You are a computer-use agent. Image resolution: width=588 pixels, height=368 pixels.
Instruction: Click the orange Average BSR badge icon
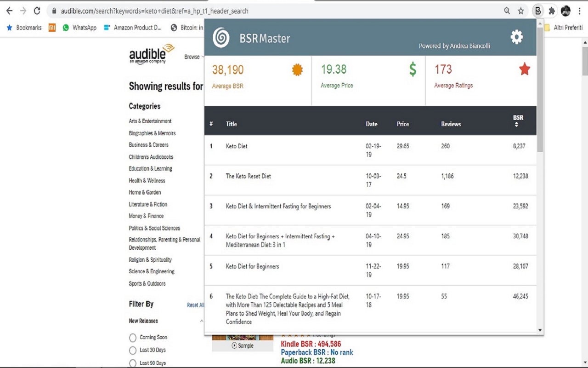[x=298, y=70]
